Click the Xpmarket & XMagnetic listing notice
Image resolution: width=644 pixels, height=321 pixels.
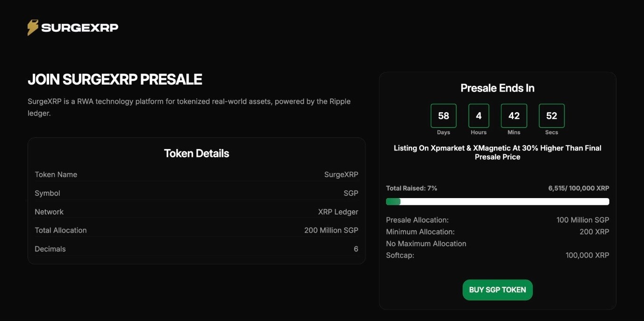[x=497, y=152]
